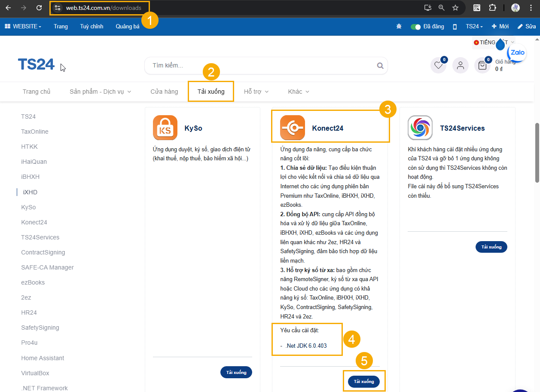Open the shopping cart icon
Screen dimensions: 540x392
click(x=482, y=65)
